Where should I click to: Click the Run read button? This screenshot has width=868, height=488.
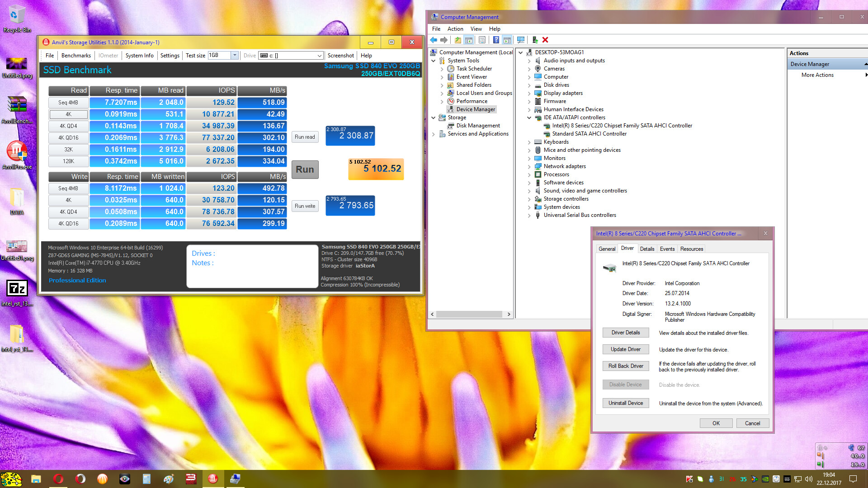(x=305, y=137)
